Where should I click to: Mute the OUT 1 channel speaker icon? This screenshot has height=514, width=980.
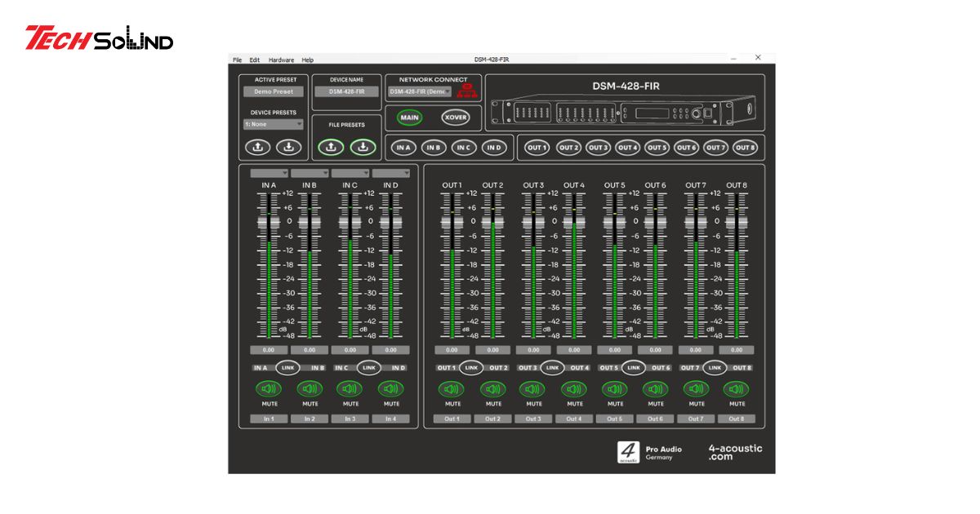tap(452, 389)
